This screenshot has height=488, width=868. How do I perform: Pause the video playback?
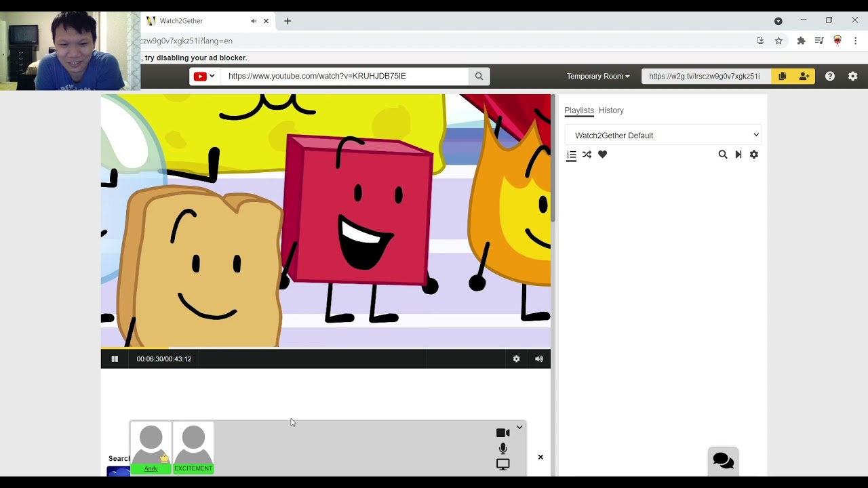coord(115,359)
